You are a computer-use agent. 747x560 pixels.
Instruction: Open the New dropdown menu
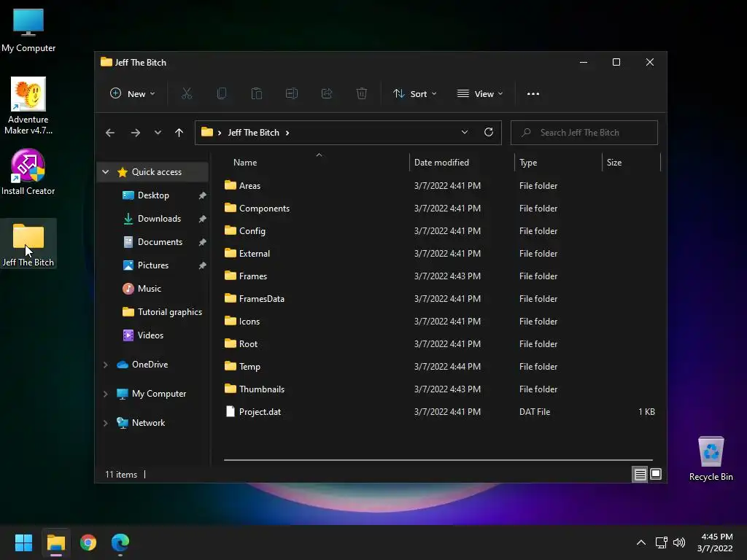[x=133, y=94]
